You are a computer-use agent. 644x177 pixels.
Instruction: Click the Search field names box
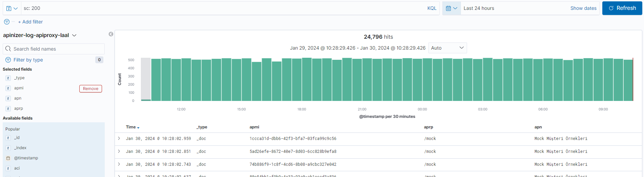tap(54, 49)
